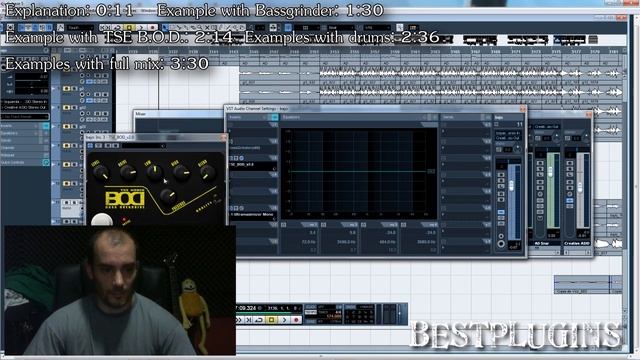
Task: Click the highlighted blue edit button on channel strip
Action: 501,212
